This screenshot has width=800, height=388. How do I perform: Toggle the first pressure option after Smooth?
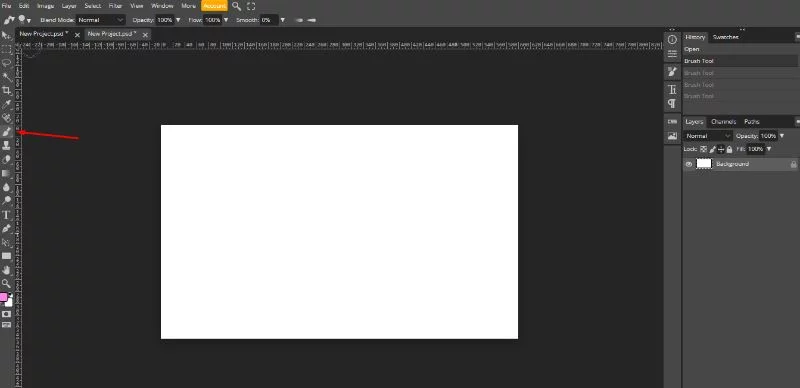(299, 20)
